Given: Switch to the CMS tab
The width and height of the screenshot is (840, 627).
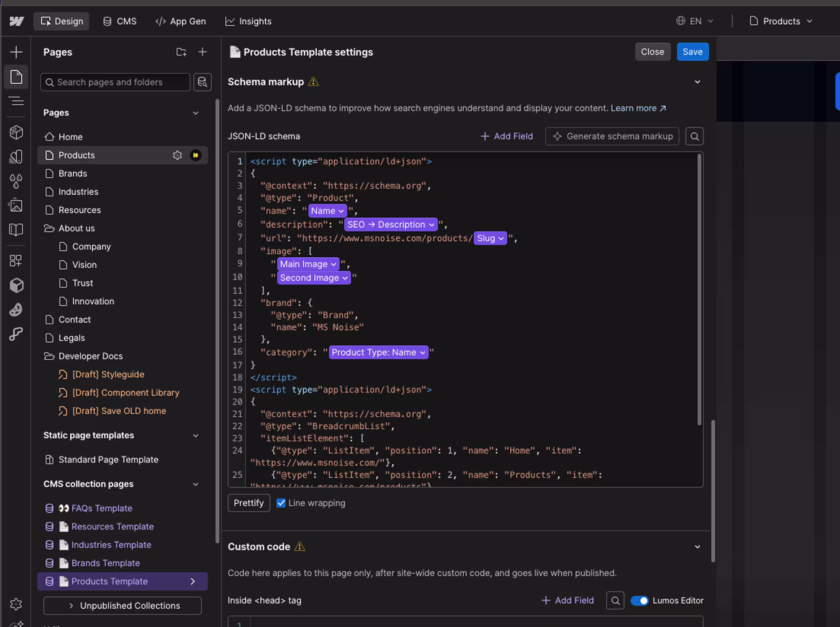Looking at the screenshot, I should pyautogui.click(x=120, y=21).
